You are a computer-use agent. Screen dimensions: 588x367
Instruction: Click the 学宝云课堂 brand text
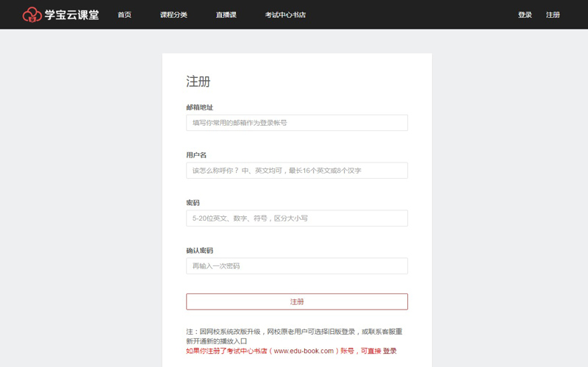tap(72, 15)
